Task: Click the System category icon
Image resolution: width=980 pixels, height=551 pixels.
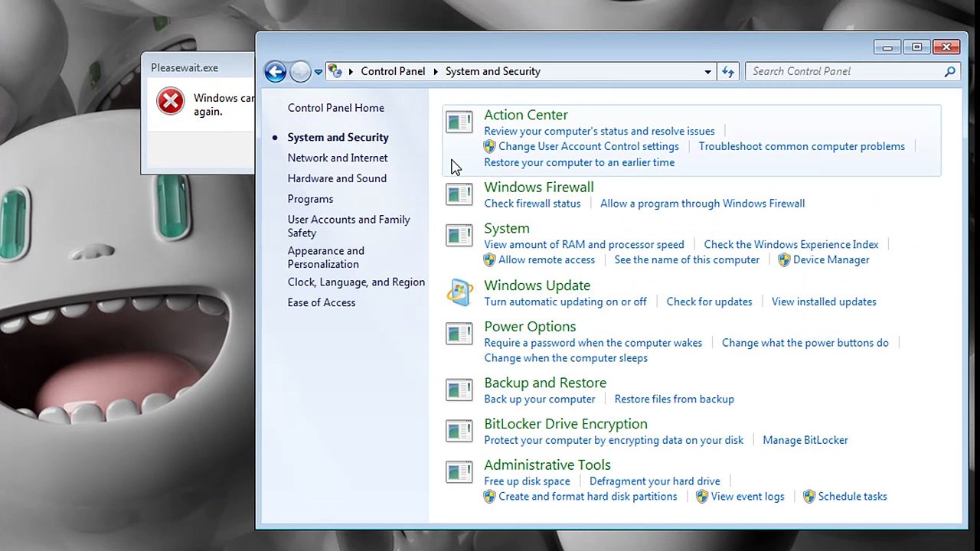Action: pos(459,235)
